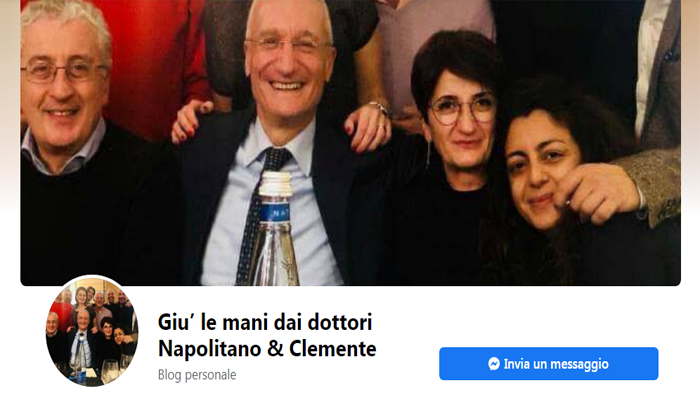700x400 pixels.
Task: Click the red-nailed hand on left shoulder
Action: click(192, 120)
